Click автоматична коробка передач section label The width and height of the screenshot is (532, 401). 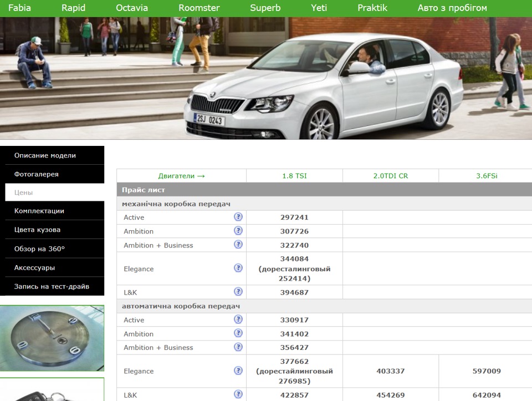[181, 306]
